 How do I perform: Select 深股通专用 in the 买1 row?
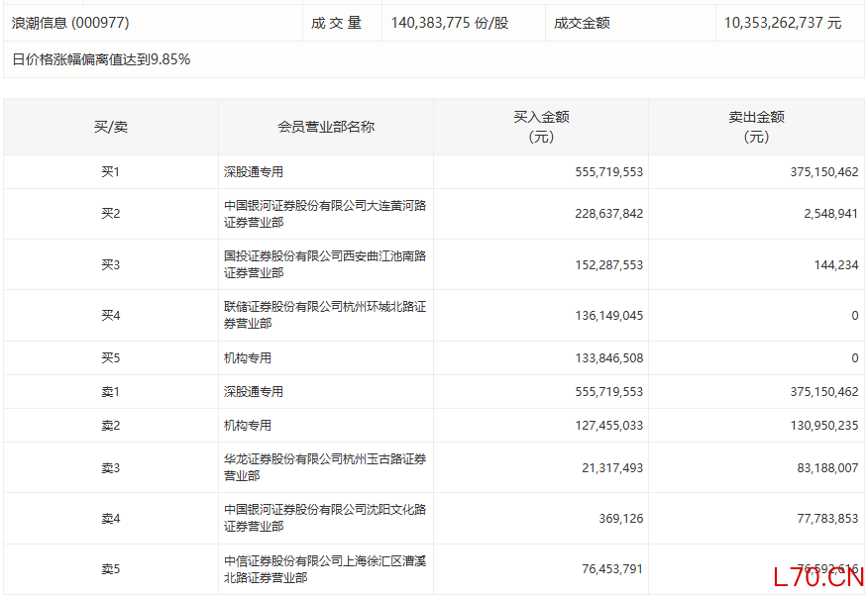point(254,172)
